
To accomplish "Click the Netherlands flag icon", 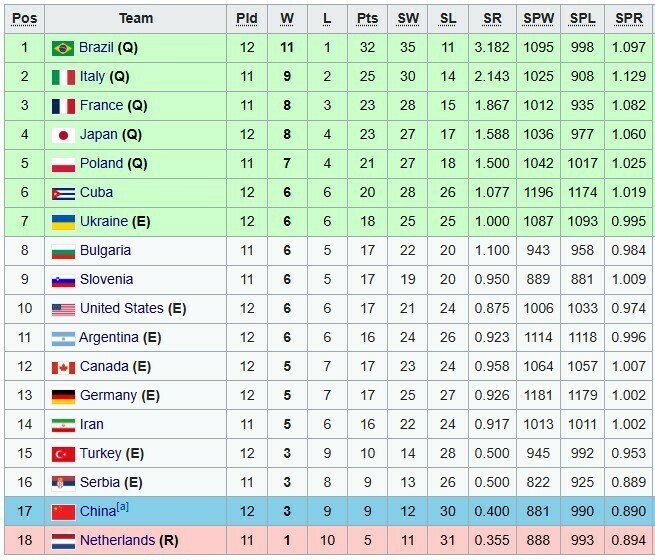I will pyautogui.click(x=63, y=542).
